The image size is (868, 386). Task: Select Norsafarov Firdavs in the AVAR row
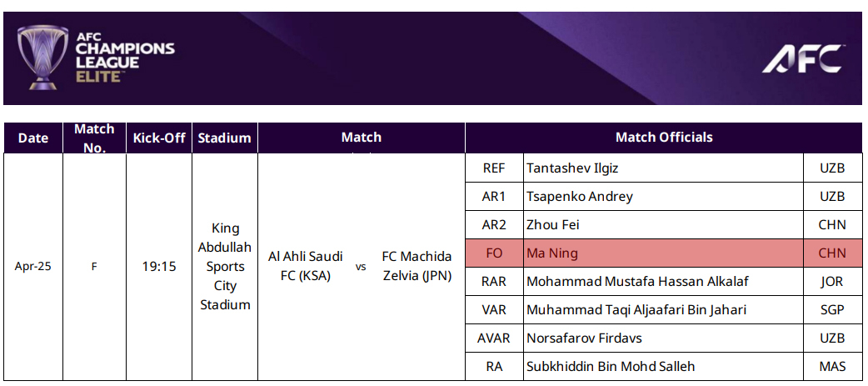tap(584, 338)
